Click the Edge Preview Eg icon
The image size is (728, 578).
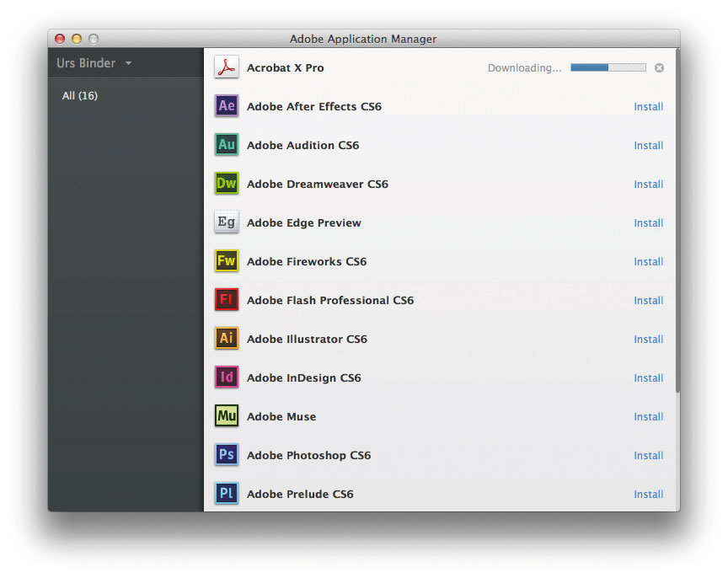(226, 222)
